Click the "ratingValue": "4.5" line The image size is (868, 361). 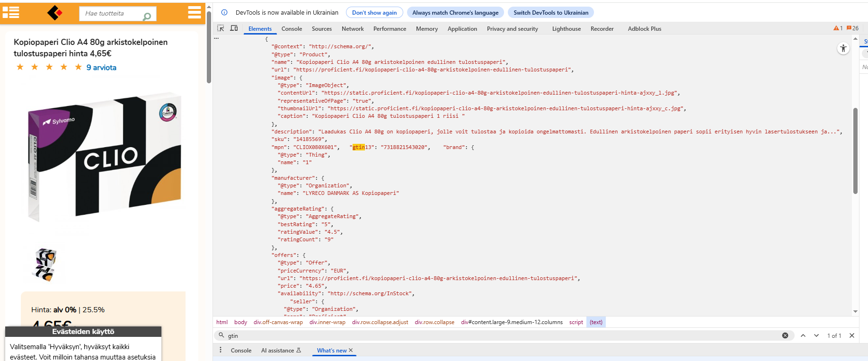coord(310,232)
